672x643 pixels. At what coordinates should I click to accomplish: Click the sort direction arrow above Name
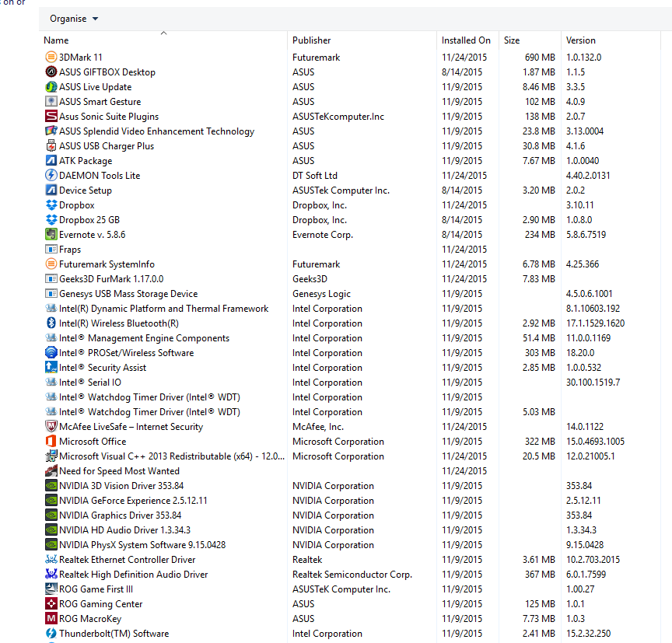click(x=163, y=33)
